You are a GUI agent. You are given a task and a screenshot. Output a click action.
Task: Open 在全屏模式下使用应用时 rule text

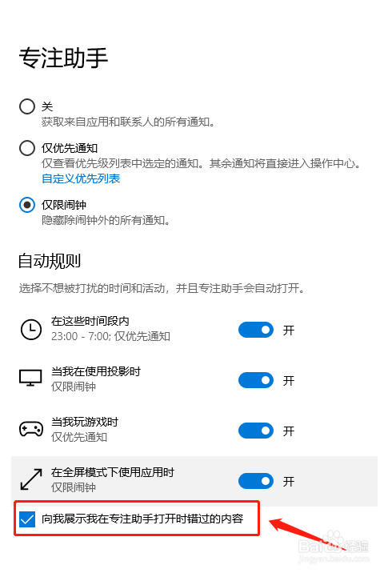click(113, 472)
